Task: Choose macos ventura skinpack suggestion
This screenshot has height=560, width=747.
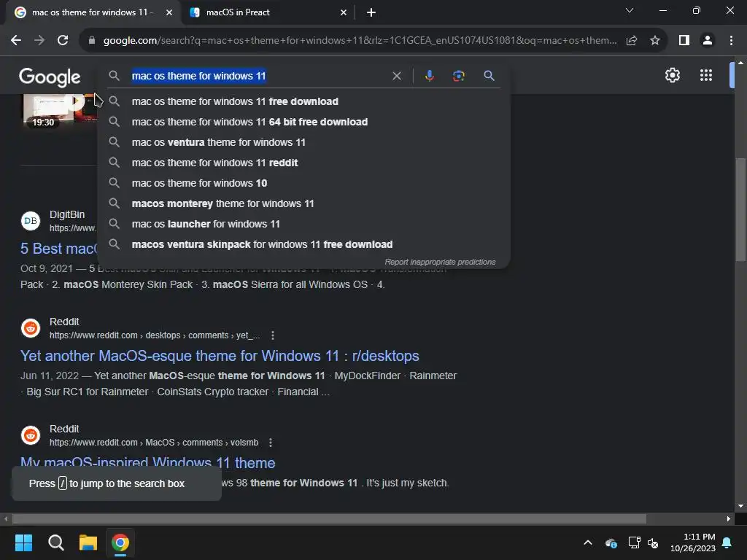Action: pyautogui.click(x=303, y=245)
